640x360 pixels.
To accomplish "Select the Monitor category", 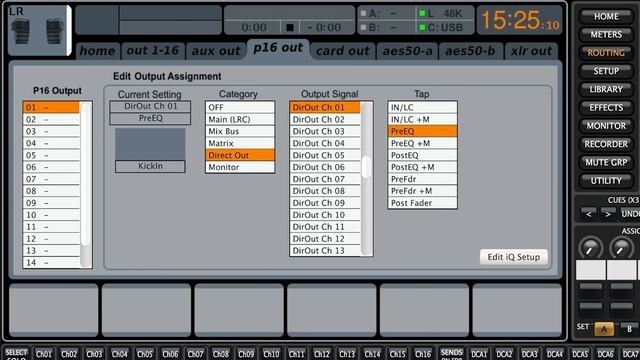I will click(240, 167).
